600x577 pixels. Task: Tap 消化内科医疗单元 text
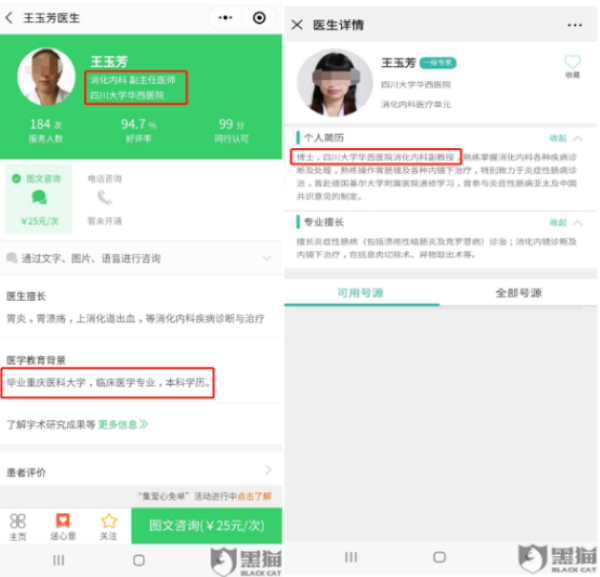(x=416, y=104)
